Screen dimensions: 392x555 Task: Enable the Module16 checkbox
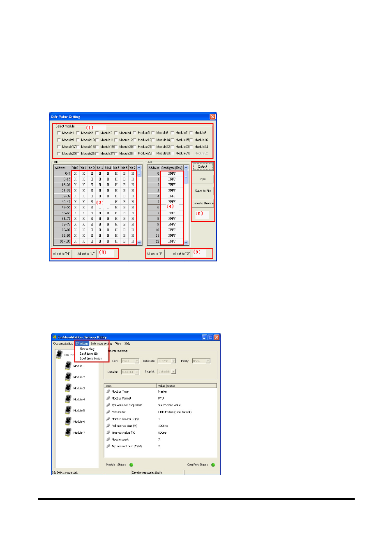pyautogui.click(x=191, y=140)
